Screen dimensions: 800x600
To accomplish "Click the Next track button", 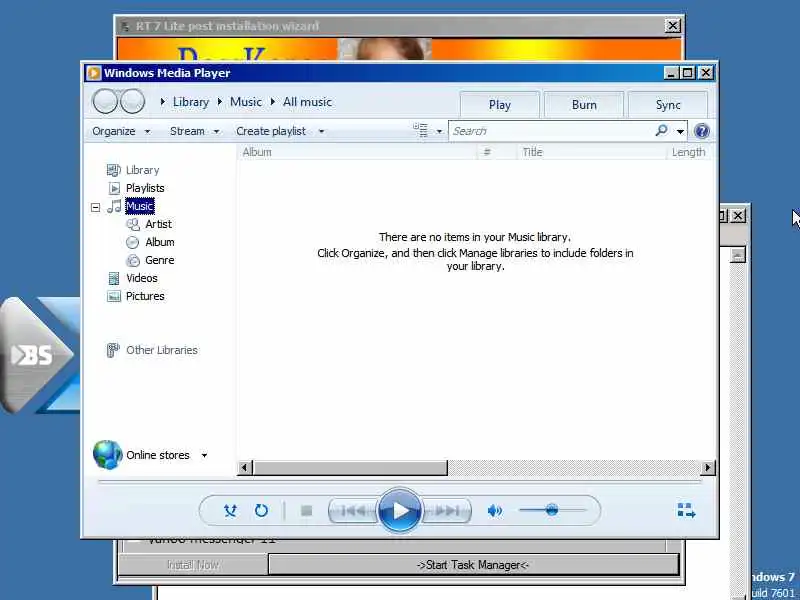I will pos(446,510).
